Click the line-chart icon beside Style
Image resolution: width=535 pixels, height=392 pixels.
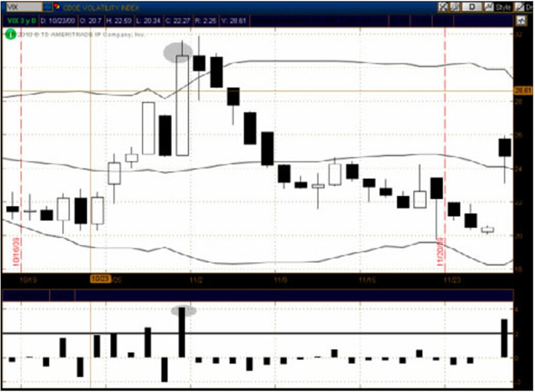(489, 7)
